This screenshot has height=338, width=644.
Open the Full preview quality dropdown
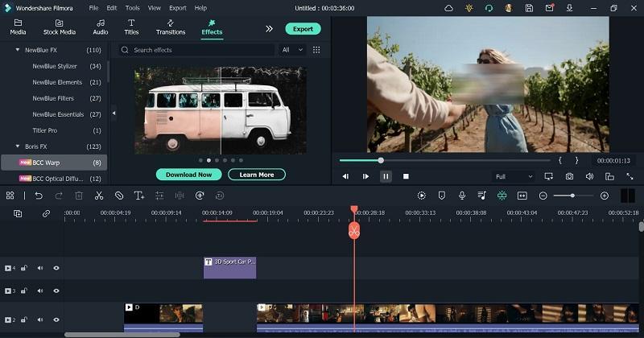click(514, 176)
